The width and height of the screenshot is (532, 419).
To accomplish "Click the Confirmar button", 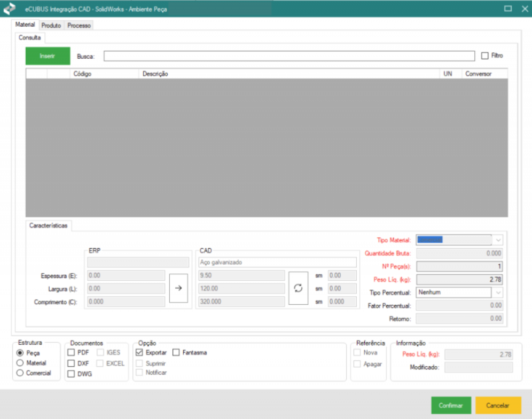I will (x=451, y=406).
